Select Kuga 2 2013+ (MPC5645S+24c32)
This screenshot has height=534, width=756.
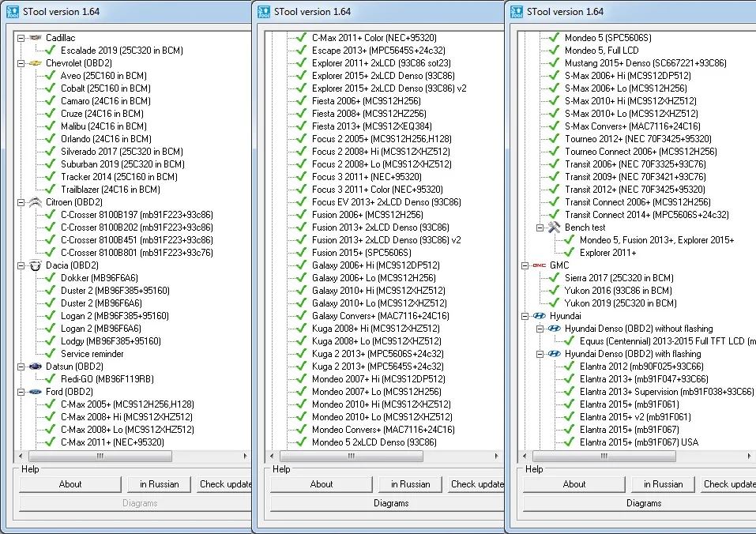pos(378,367)
